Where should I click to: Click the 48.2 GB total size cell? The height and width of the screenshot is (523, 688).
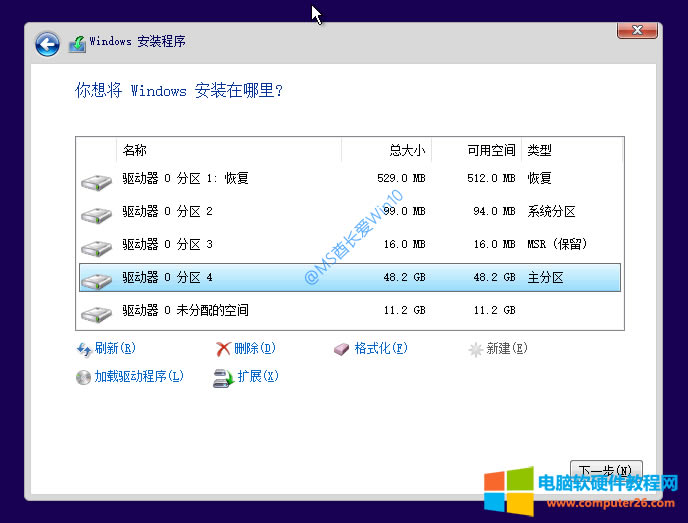(404, 277)
